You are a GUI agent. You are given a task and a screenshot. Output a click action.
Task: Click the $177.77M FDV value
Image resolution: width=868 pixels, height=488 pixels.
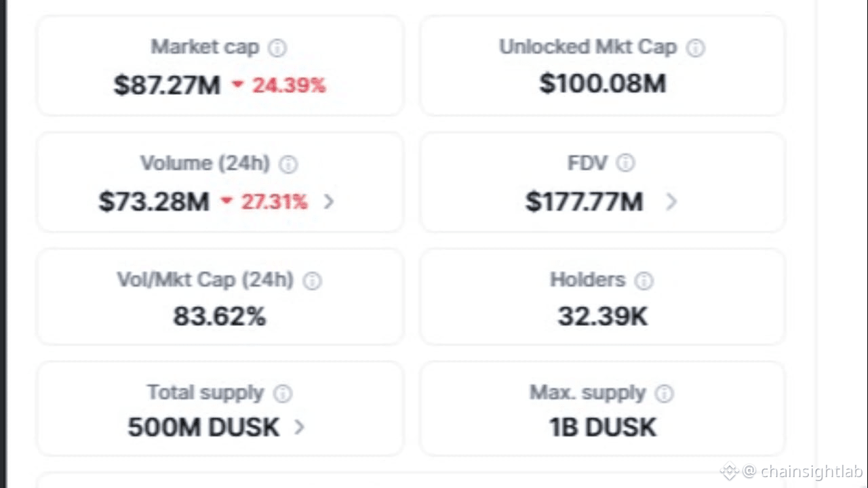pos(584,201)
